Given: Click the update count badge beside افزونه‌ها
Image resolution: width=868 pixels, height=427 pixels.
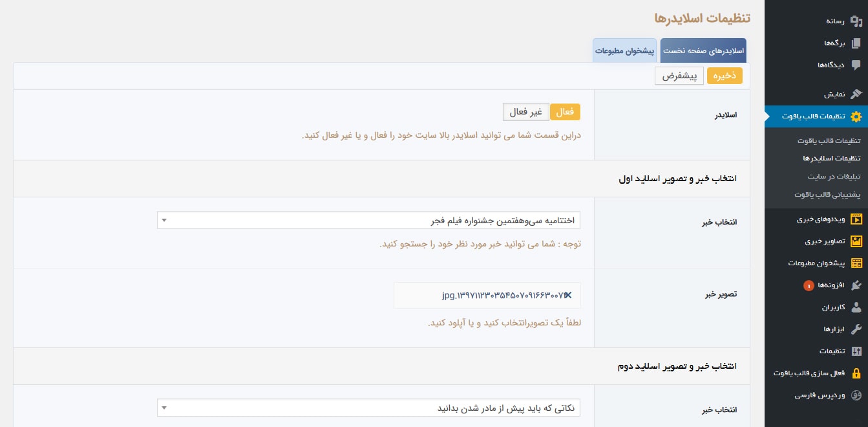Looking at the screenshot, I should coord(808,285).
